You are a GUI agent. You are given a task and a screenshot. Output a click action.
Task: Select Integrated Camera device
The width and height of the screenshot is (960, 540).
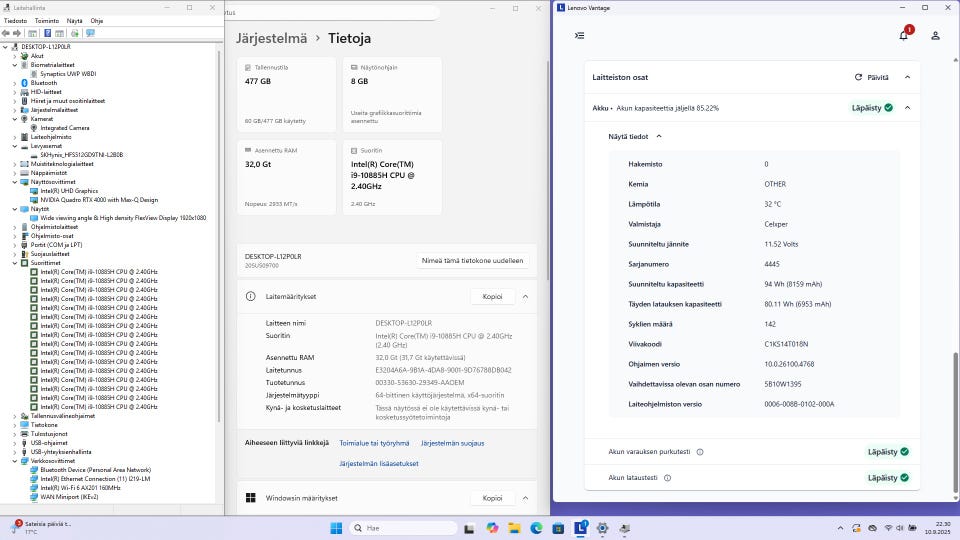pyautogui.click(x=65, y=128)
